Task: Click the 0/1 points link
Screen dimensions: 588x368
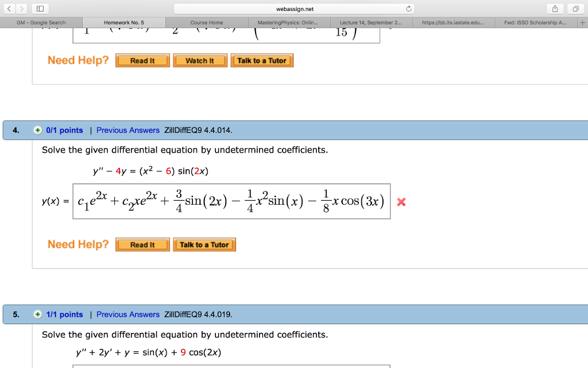Action: [x=64, y=131]
